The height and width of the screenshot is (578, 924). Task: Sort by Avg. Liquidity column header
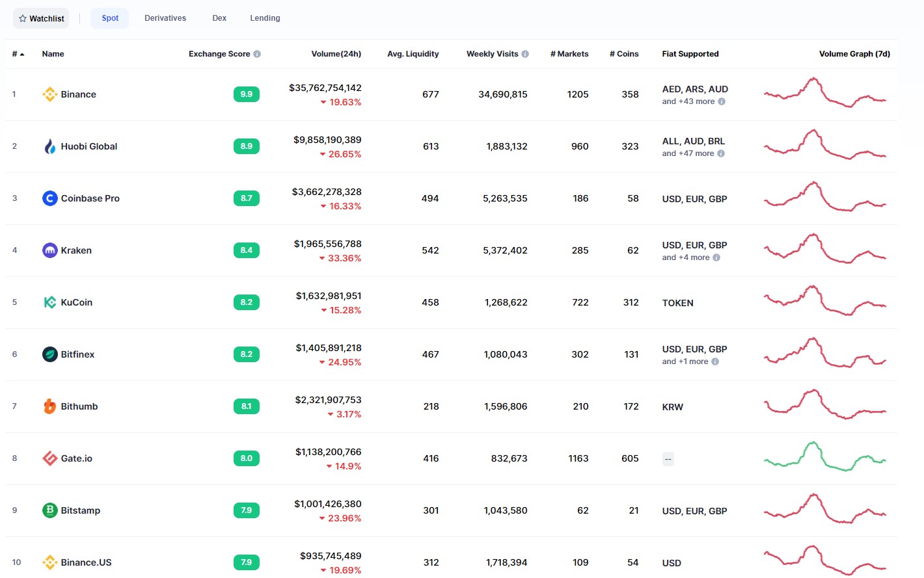(413, 54)
